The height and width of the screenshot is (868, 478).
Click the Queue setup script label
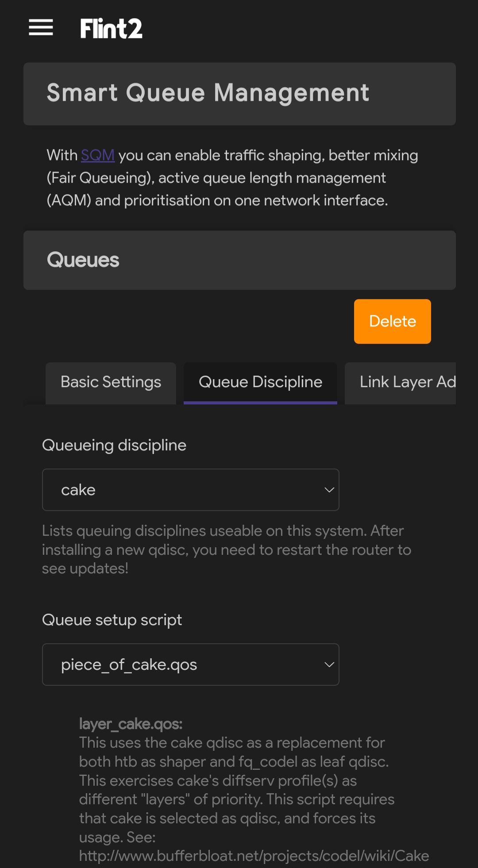click(112, 620)
